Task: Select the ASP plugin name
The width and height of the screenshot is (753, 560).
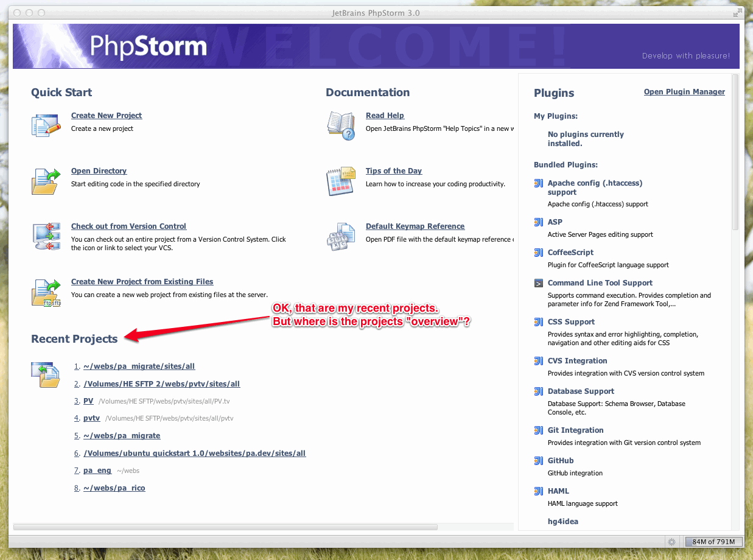Action: [x=555, y=222]
